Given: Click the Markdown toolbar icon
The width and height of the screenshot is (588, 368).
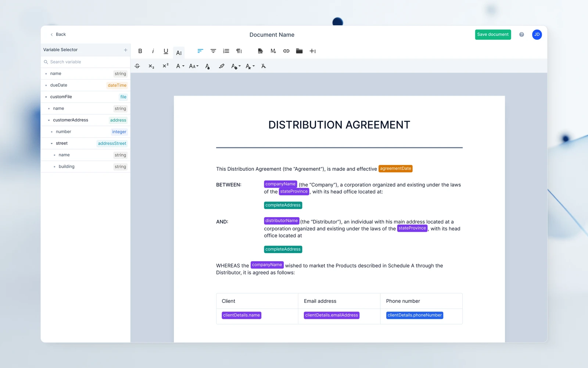Looking at the screenshot, I should [273, 51].
